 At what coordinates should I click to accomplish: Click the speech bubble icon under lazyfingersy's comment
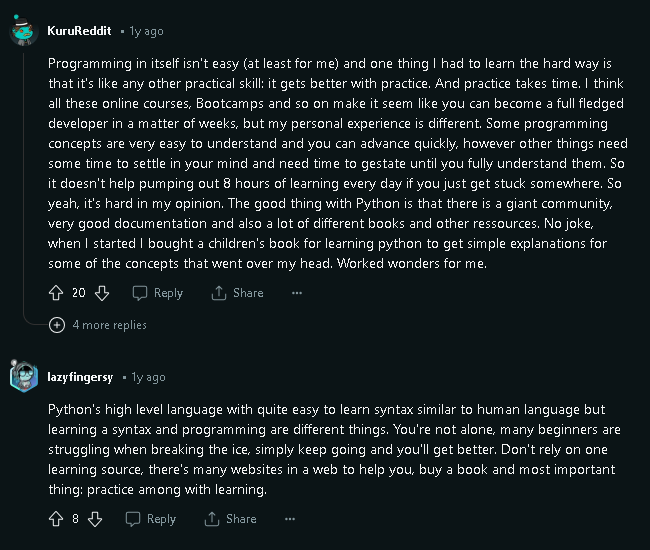(133, 519)
